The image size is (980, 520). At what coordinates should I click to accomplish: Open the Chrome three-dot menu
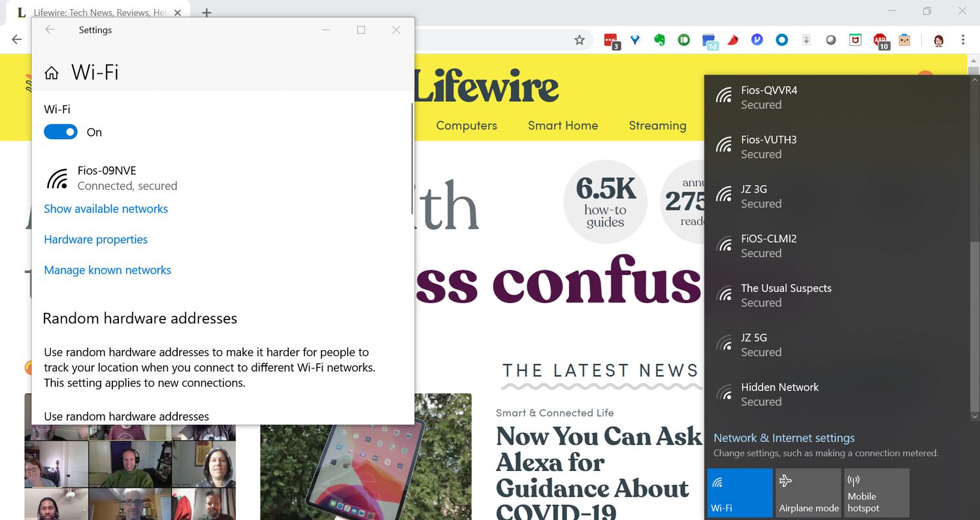click(963, 40)
